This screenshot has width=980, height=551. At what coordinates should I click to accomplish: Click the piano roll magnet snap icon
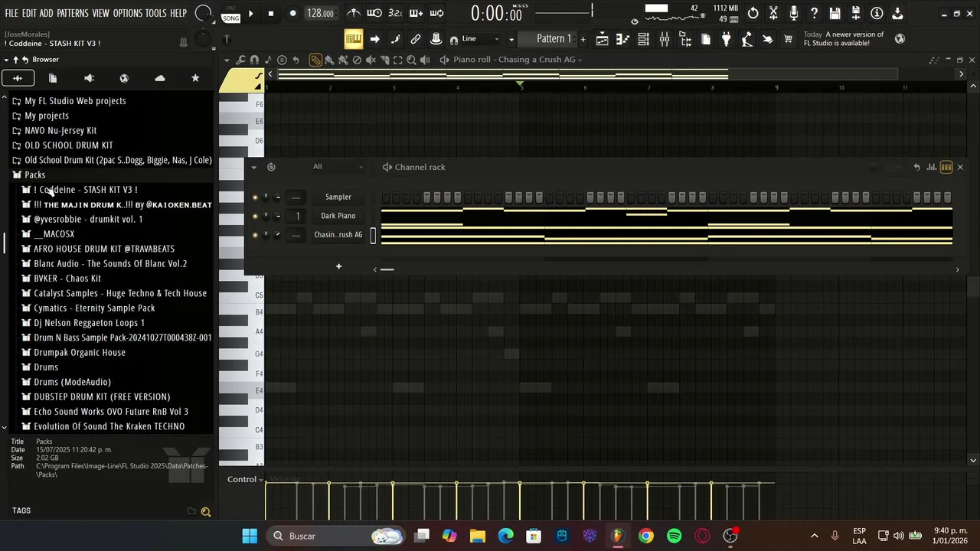pyautogui.click(x=254, y=60)
